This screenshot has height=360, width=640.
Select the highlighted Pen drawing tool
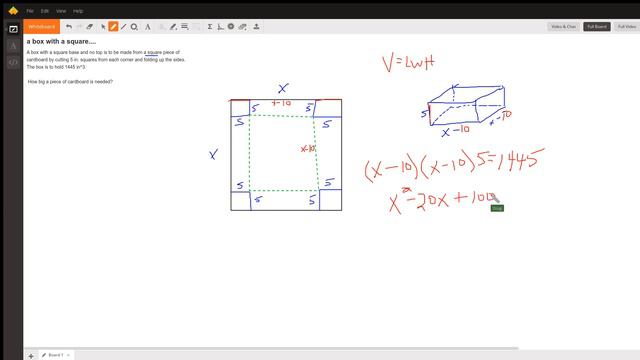(x=113, y=27)
